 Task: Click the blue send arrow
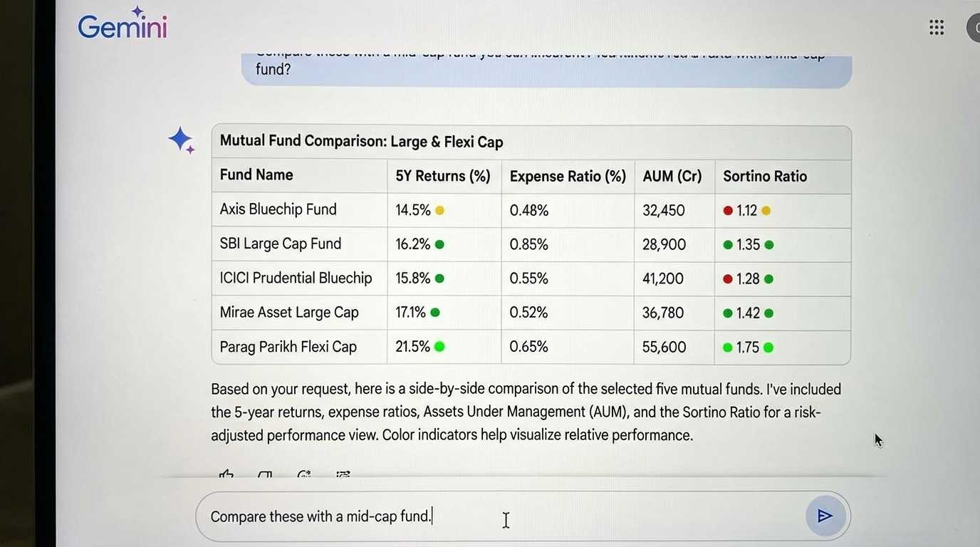pos(824,516)
